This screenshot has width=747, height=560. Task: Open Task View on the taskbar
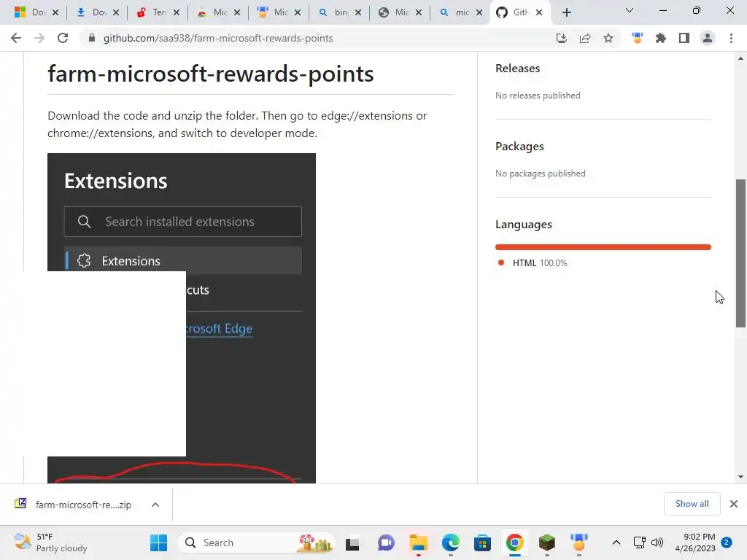click(352, 542)
